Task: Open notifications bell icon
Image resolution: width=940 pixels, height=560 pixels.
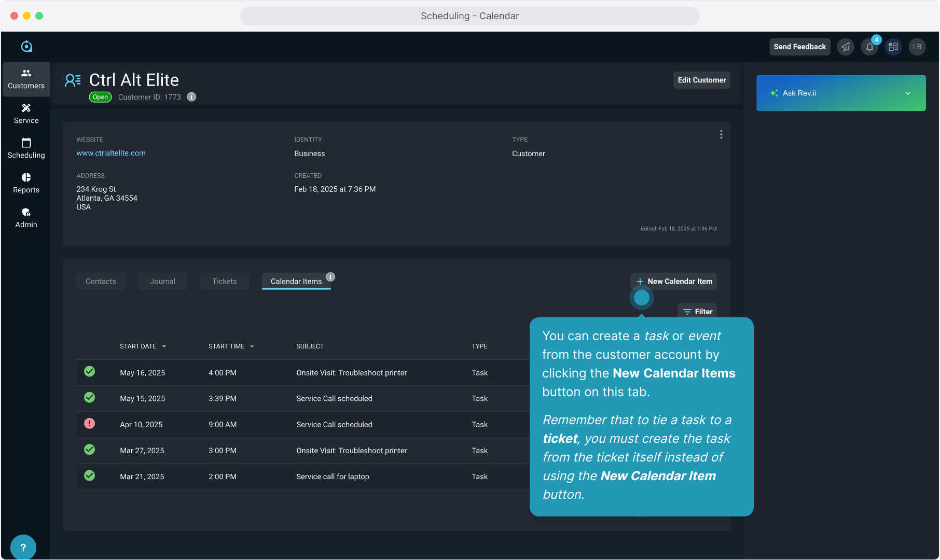Action: [x=869, y=47]
